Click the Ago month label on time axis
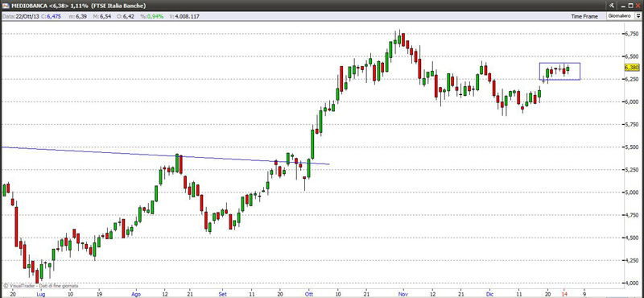This screenshot has width=644, height=298. [x=137, y=294]
